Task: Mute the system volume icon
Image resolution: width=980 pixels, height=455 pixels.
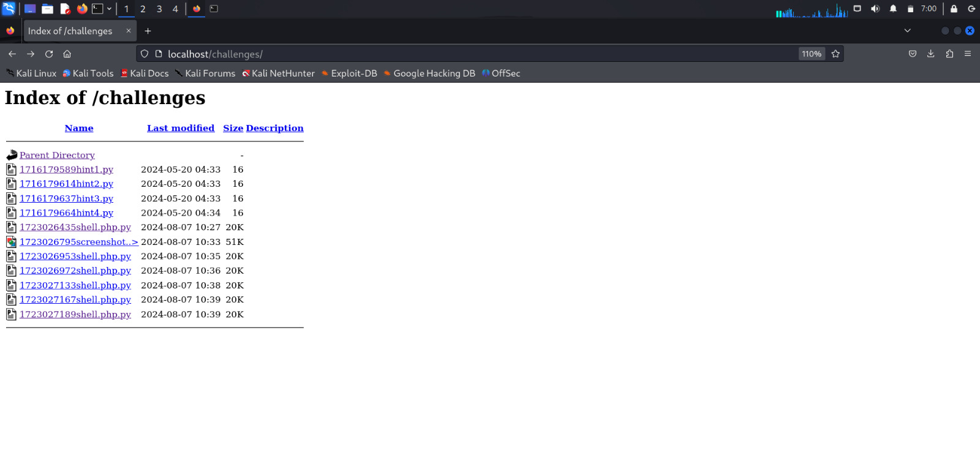Action: pos(875,9)
